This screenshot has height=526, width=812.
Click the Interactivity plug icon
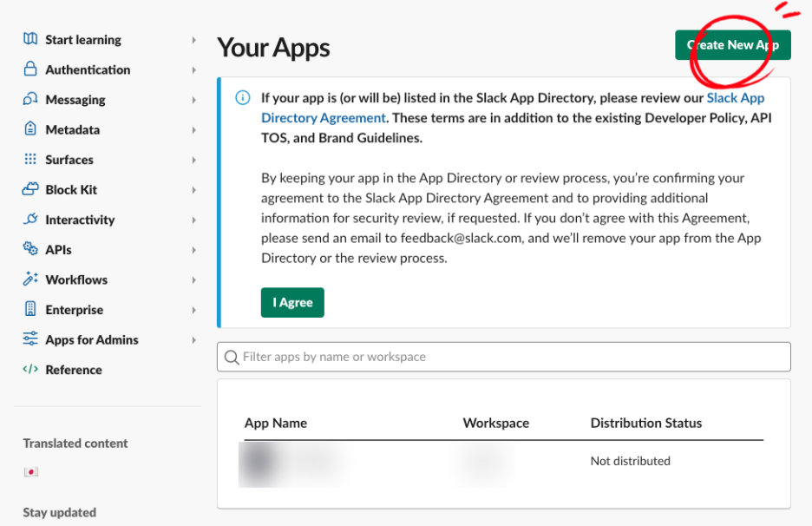coord(30,219)
